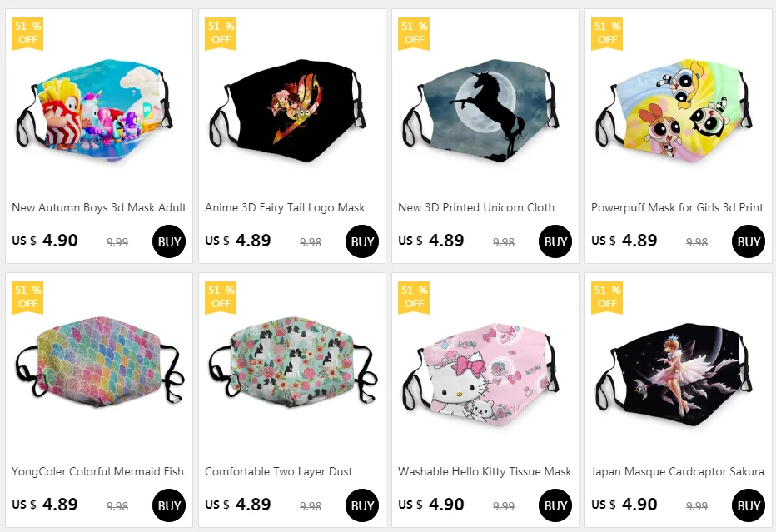The image size is (776, 532).
Task: Click BUY for the New Autumn Boys mask
Action: point(169,241)
